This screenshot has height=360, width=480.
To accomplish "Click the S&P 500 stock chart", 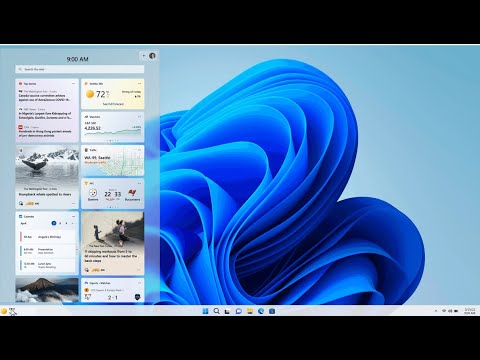I will point(113,132).
